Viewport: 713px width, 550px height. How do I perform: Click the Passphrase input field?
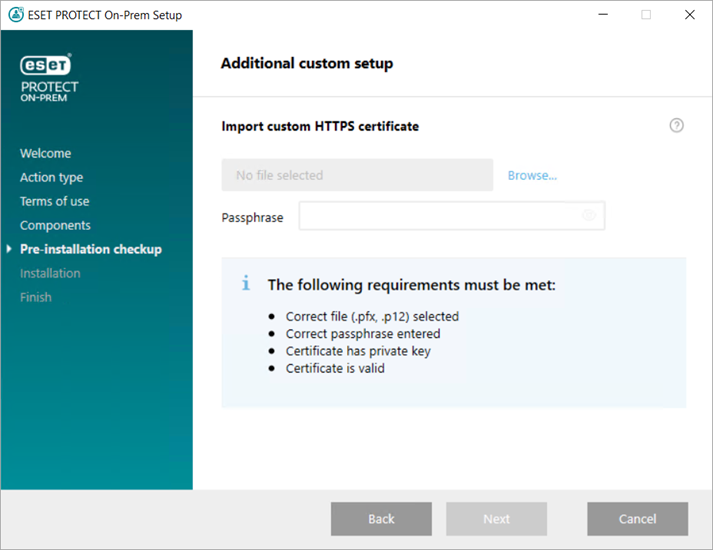coord(438,216)
